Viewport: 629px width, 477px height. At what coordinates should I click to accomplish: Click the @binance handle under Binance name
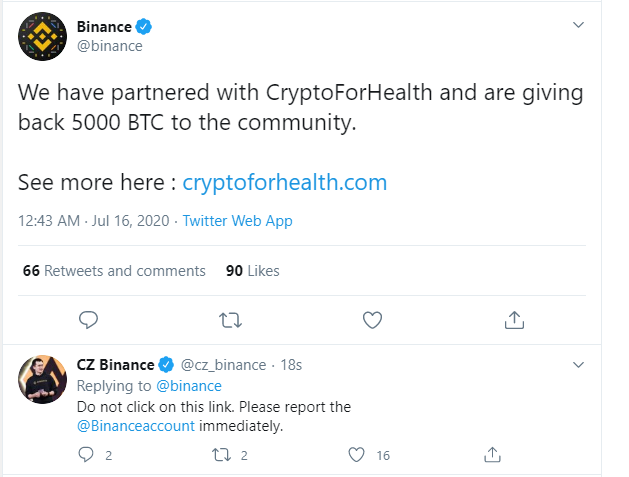pyautogui.click(x=109, y=46)
